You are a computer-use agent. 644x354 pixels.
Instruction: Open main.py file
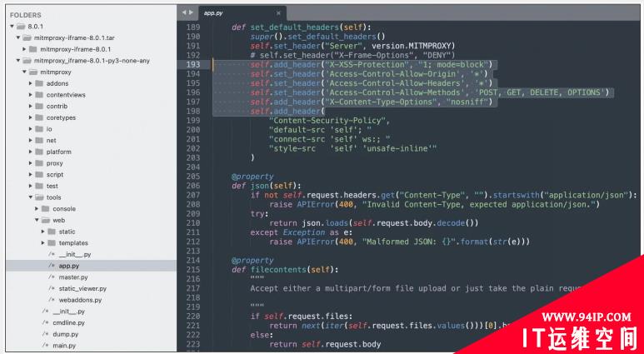(x=64, y=346)
